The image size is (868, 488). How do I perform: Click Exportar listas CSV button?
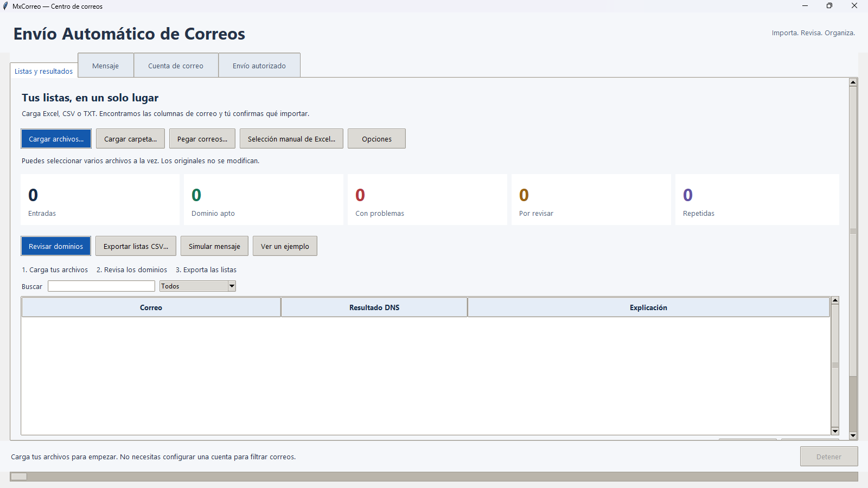point(136,246)
